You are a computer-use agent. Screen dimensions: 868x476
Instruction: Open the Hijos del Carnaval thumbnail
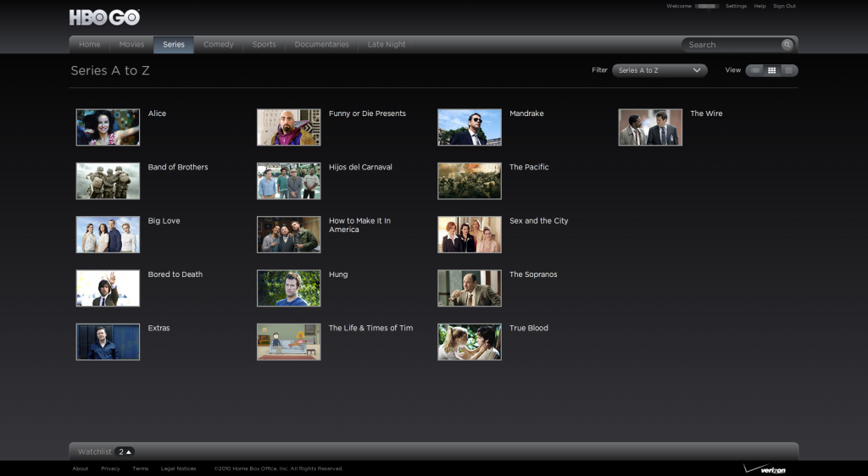click(x=289, y=180)
